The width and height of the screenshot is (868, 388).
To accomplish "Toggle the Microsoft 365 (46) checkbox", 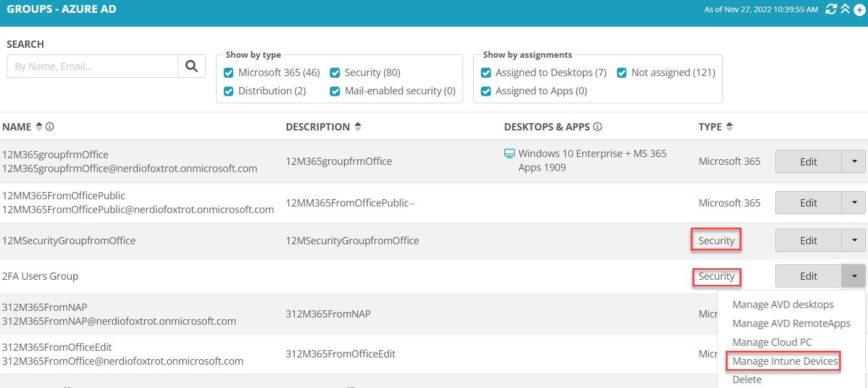I will [228, 73].
